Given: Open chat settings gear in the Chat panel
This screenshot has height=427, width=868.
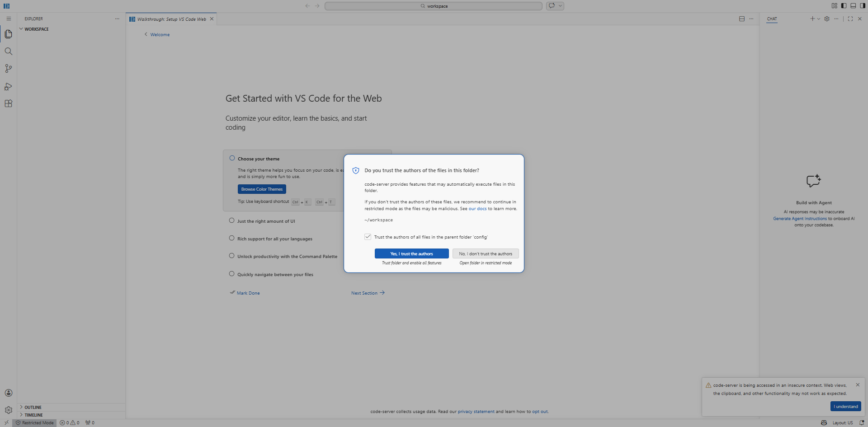Looking at the screenshot, I should pyautogui.click(x=827, y=19).
